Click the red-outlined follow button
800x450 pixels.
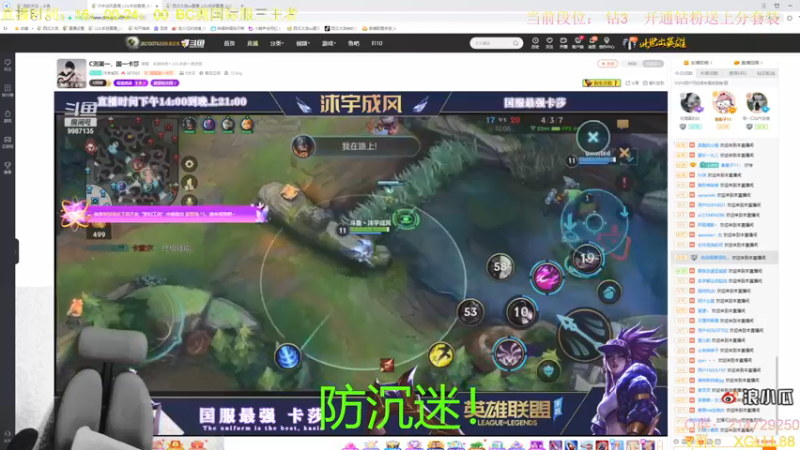click(607, 64)
